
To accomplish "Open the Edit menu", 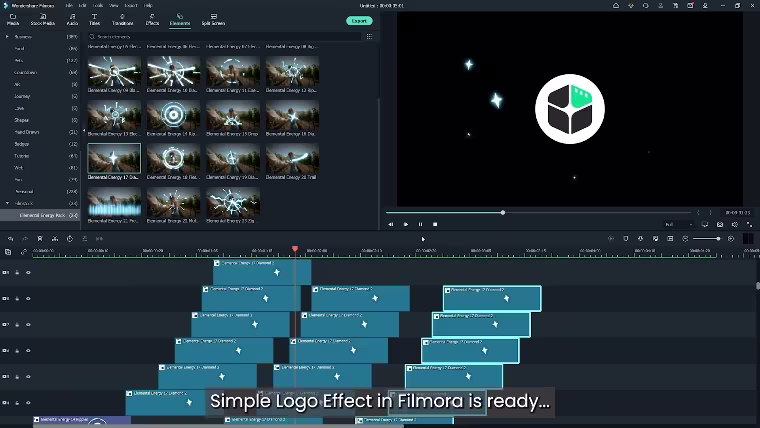I will pyautogui.click(x=82, y=6).
